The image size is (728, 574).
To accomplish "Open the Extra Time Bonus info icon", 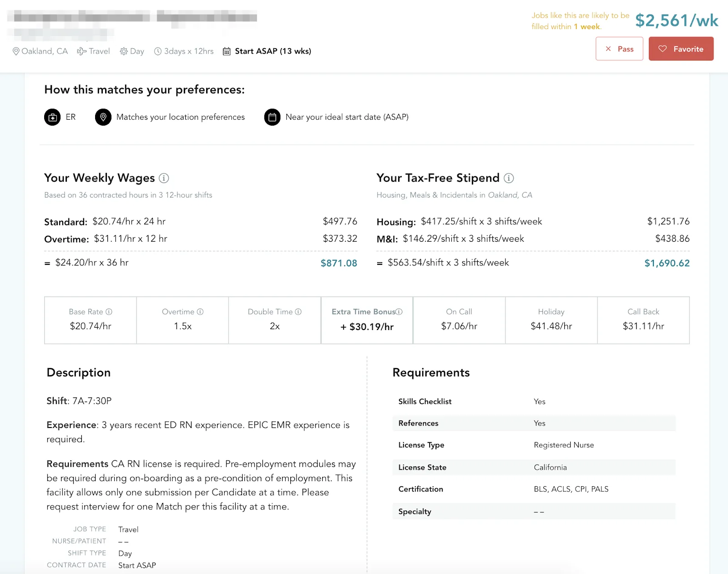I will pyautogui.click(x=399, y=312).
